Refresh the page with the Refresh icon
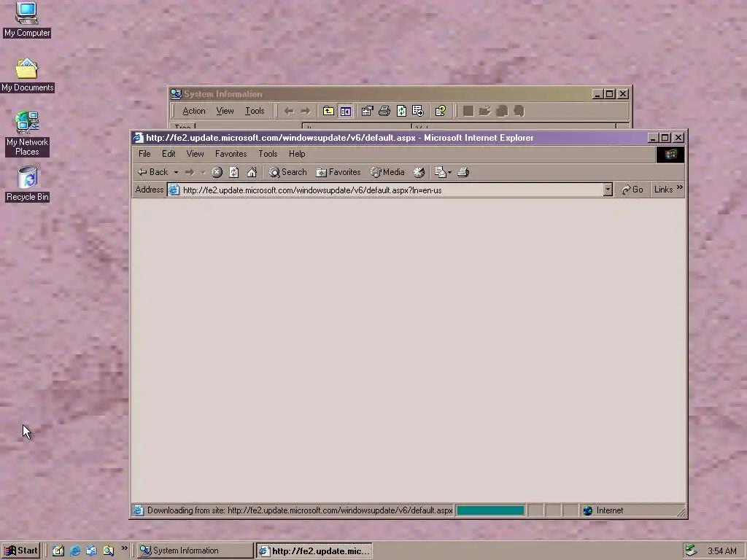Screen dimensions: 747x560 pos(234,172)
